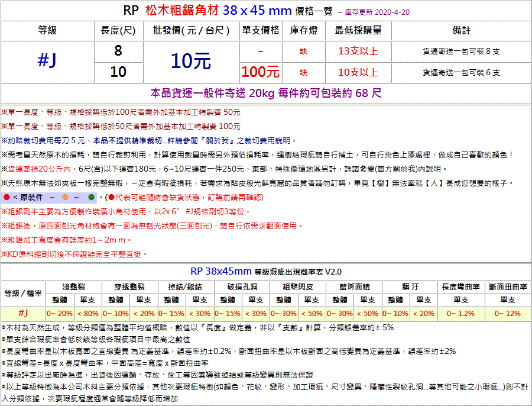Screen dimensions: 532x406
Task: Click the 最低採購量 column header
Action: pyautogui.click(x=358, y=31)
